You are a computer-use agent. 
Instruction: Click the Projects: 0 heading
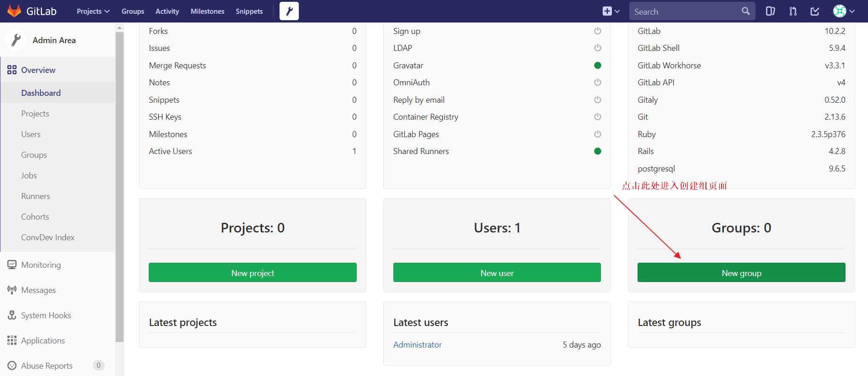click(x=252, y=227)
